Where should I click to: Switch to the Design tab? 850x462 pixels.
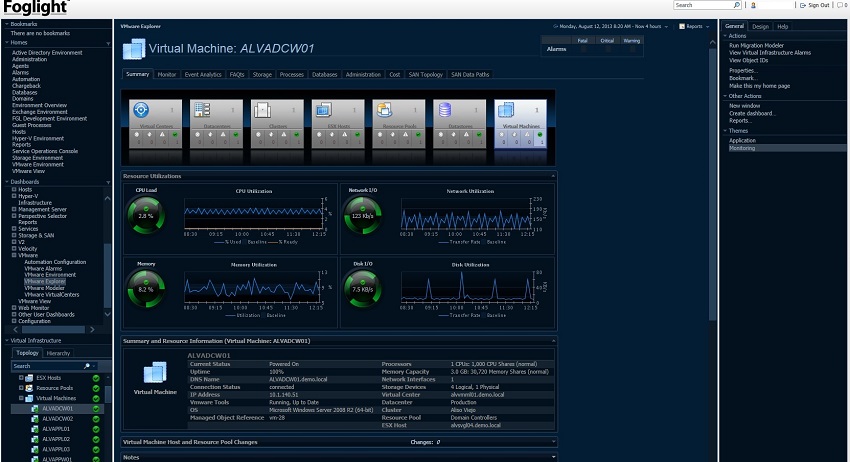[760, 26]
